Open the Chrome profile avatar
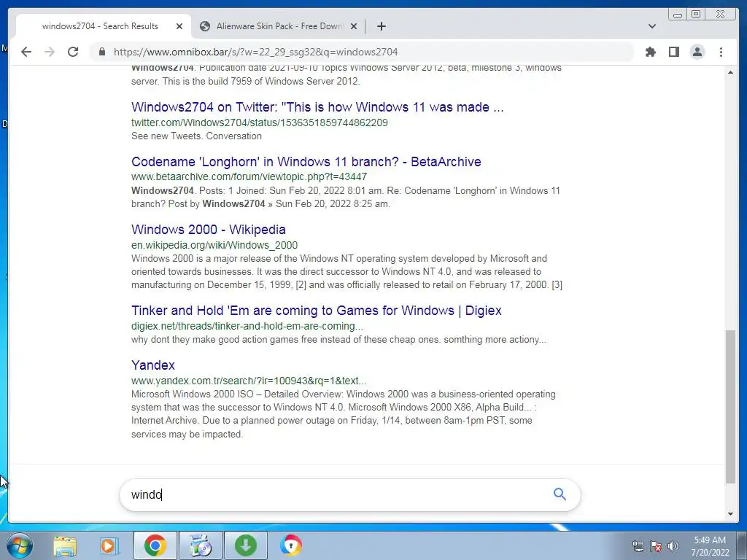The image size is (747, 560). (x=697, y=52)
